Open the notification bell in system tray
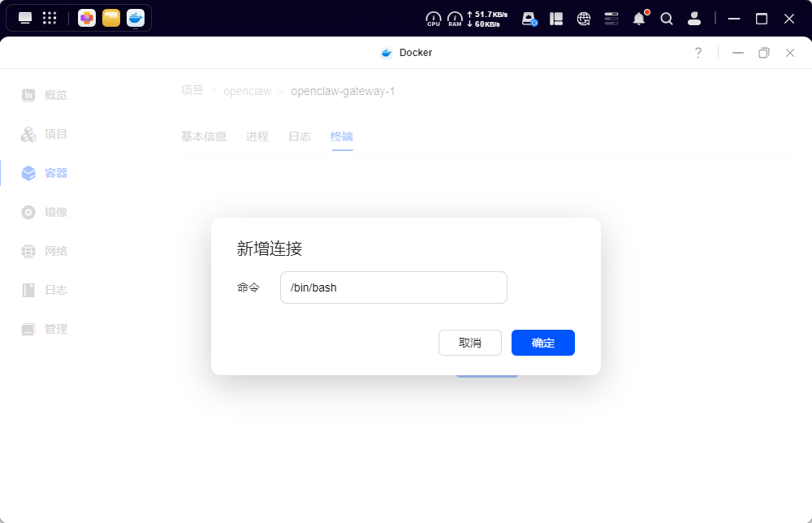The width and height of the screenshot is (812, 523). pyautogui.click(x=639, y=18)
